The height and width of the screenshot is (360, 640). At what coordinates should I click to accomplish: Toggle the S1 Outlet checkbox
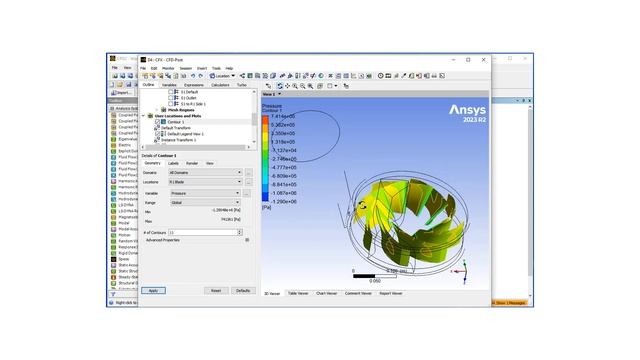(x=171, y=98)
